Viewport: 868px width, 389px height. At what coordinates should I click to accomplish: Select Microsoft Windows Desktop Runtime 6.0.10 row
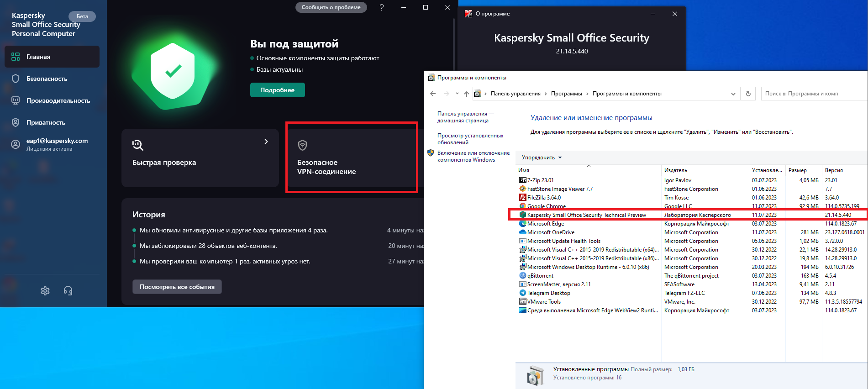coord(692,267)
